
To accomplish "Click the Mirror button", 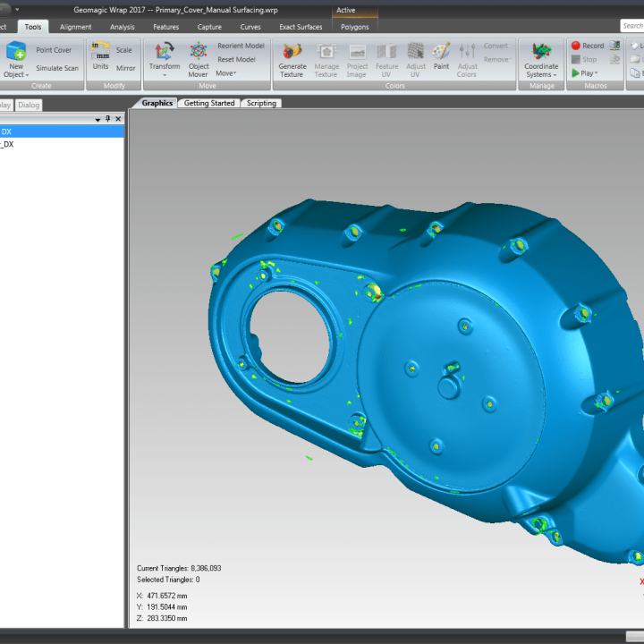I will [125, 68].
